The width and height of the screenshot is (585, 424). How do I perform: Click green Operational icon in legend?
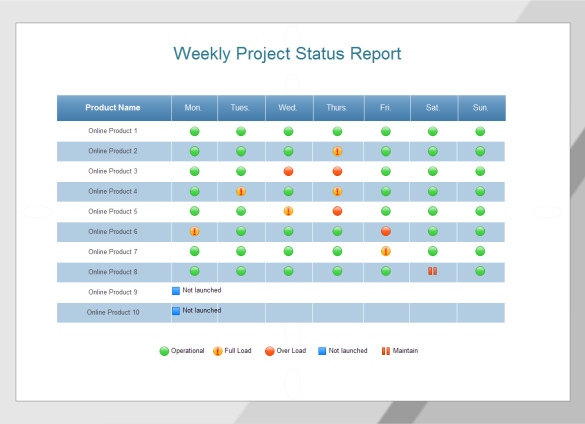(x=164, y=351)
